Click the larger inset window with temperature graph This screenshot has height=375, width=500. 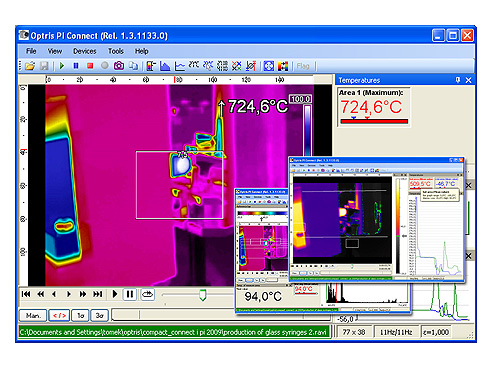click(376, 220)
